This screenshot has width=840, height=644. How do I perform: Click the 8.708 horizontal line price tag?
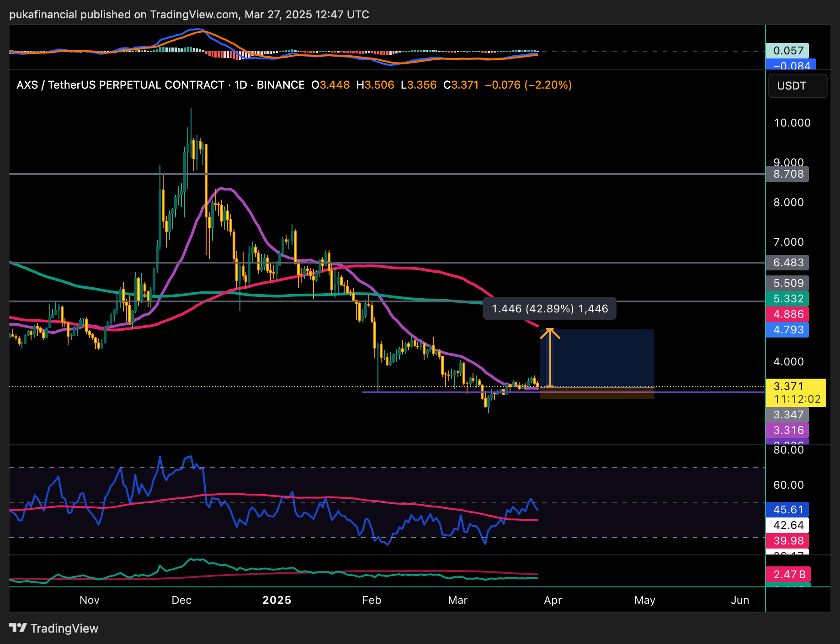click(787, 174)
